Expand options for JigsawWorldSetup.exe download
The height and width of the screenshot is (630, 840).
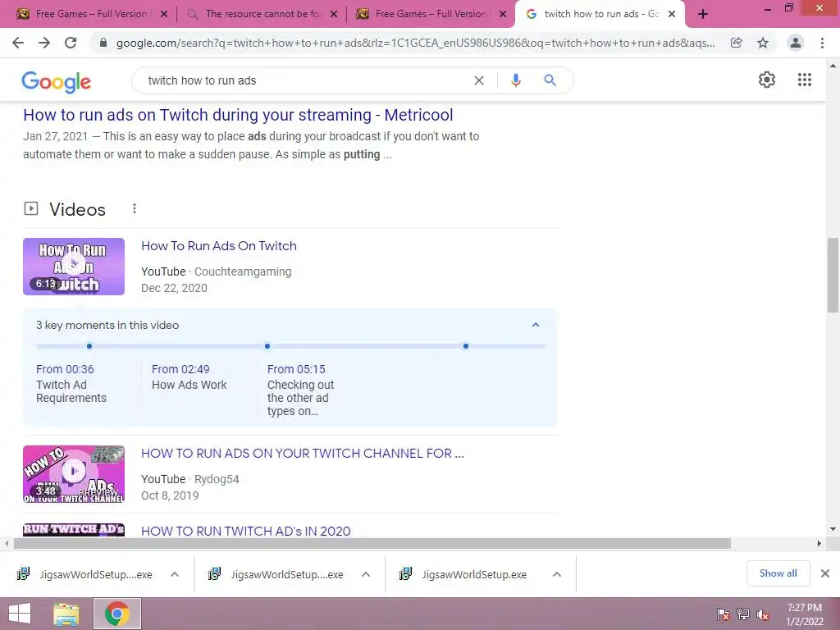[x=557, y=574]
